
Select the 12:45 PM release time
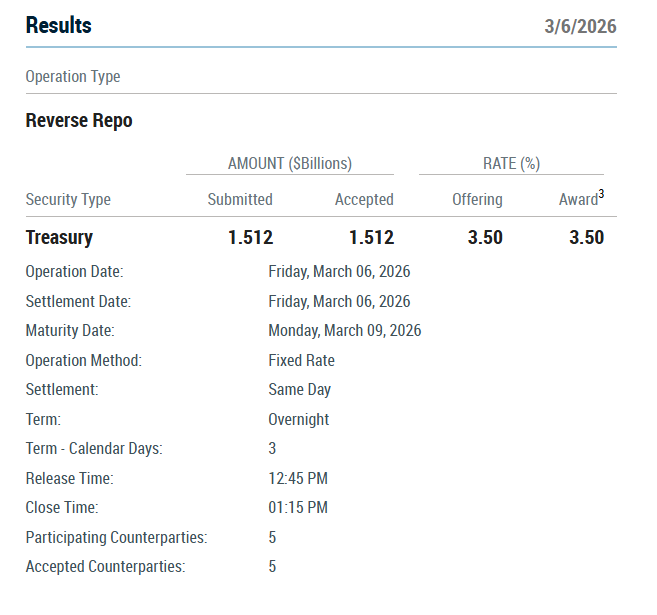[298, 479]
